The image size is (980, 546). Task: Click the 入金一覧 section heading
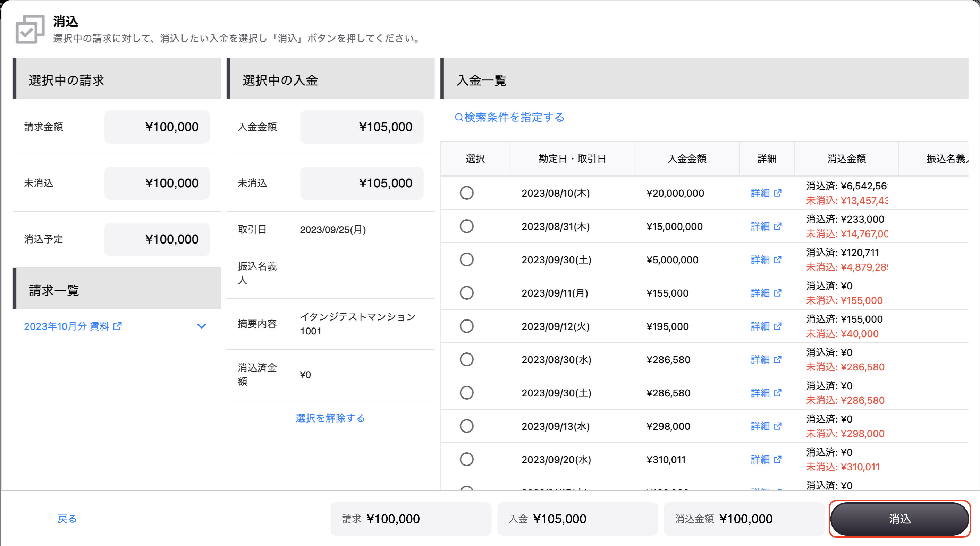[x=481, y=80]
